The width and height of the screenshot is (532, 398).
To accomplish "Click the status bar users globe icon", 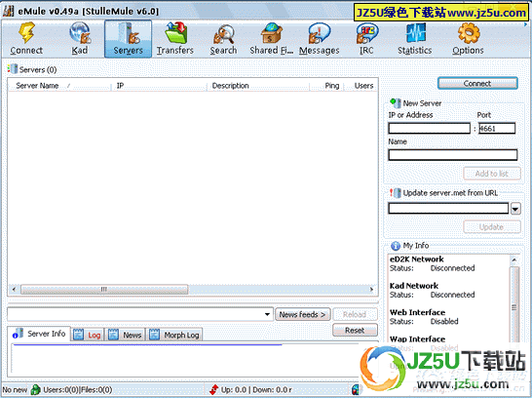I will pyautogui.click(x=35, y=389).
